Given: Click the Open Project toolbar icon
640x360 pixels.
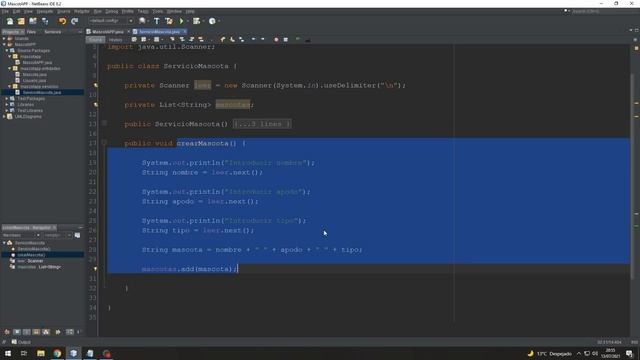Looking at the screenshot, I should (33, 21).
